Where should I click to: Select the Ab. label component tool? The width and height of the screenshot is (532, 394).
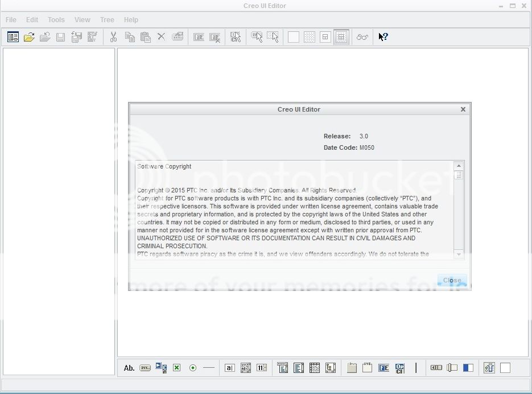[129, 368]
